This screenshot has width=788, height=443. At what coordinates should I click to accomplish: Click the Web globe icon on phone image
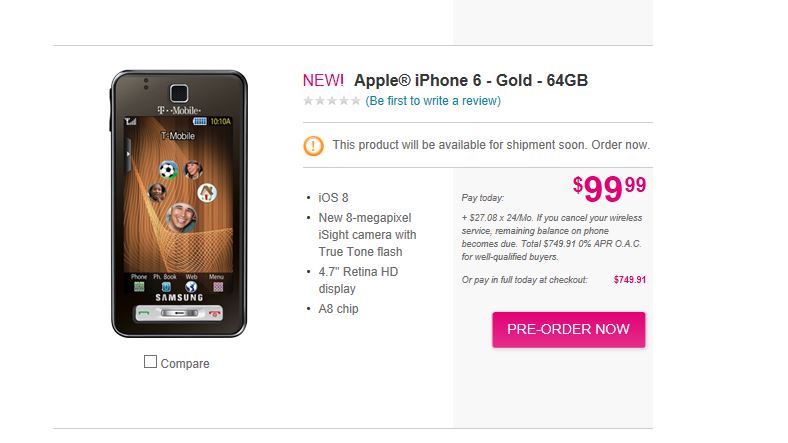coord(191,287)
